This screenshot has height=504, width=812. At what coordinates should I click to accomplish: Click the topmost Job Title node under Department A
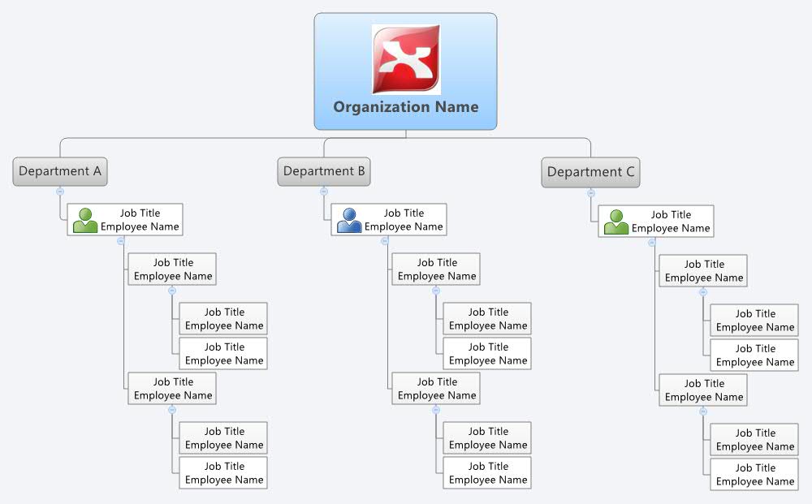click(x=126, y=219)
